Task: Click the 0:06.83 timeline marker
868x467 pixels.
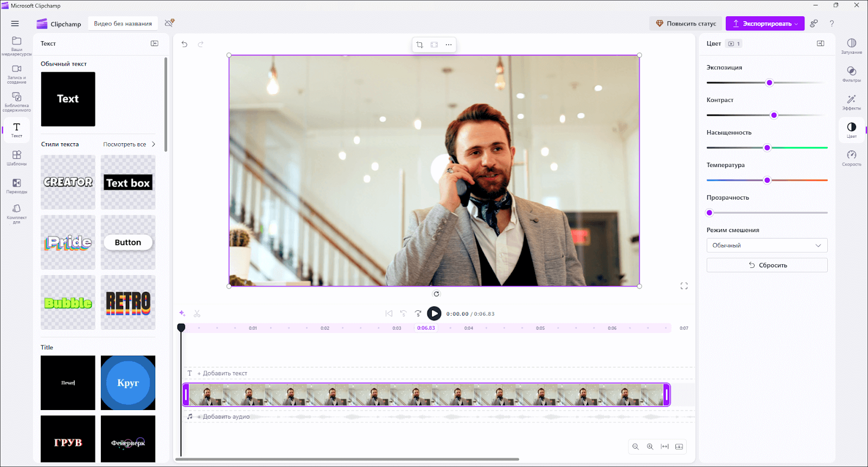Action: [426, 328]
